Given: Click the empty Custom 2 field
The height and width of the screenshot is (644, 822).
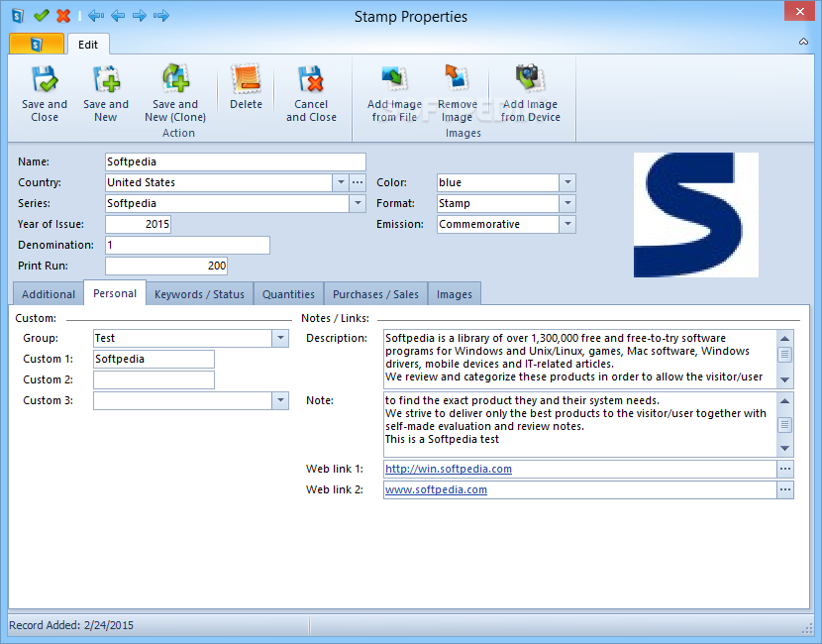Looking at the screenshot, I should pyautogui.click(x=154, y=379).
